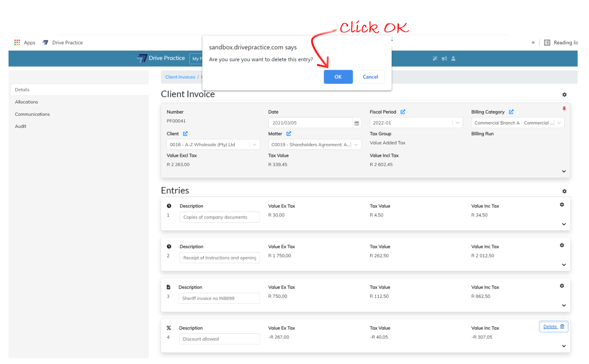The image size is (589, 364).
Task: Click OK to confirm deleting the entry
Action: (338, 77)
